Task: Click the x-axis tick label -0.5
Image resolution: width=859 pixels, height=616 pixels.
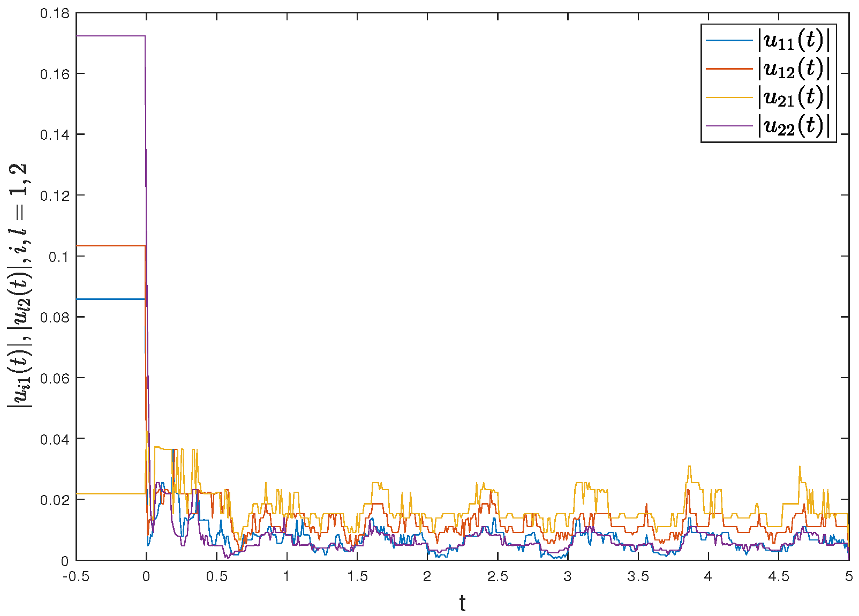Action: (76, 577)
